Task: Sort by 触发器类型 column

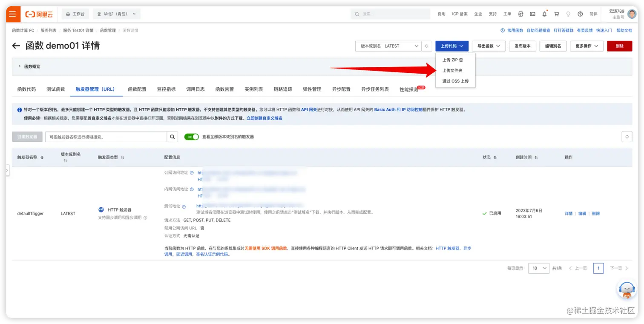Action: tap(123, 158)
